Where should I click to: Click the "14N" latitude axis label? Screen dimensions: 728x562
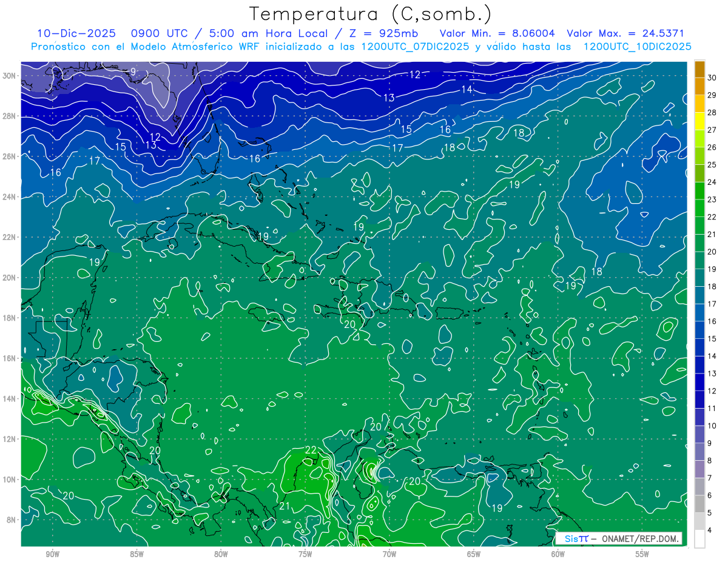click(x=10, y=399)
